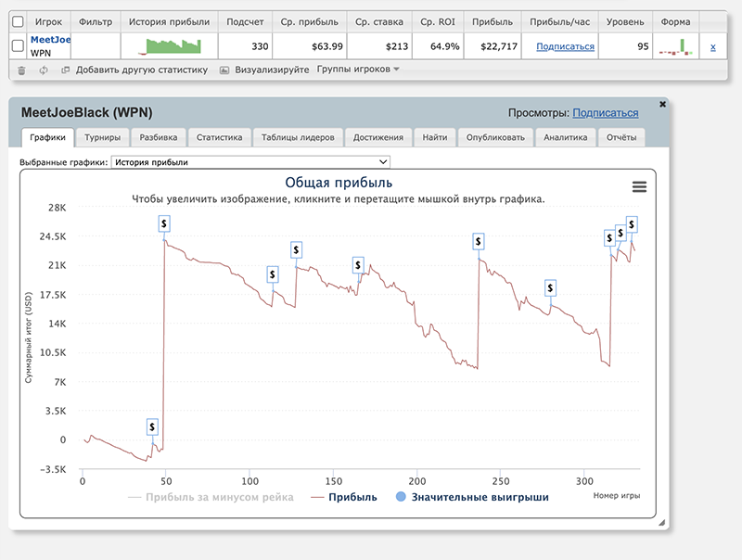Viewport: 742px width, 560px height.
Task: Click the last $ marker on chart
Action: (632, 223)
